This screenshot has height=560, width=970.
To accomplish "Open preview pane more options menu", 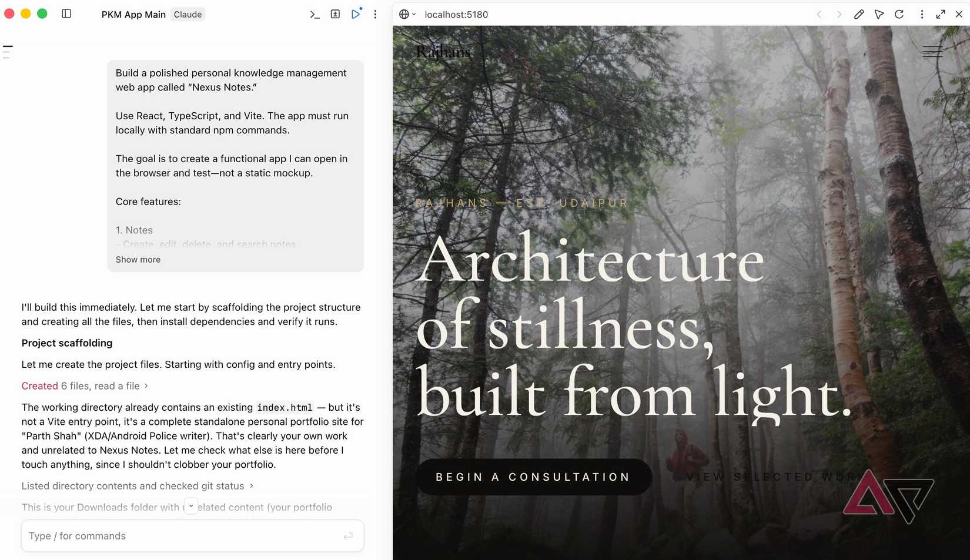I will tap(922, 14).
